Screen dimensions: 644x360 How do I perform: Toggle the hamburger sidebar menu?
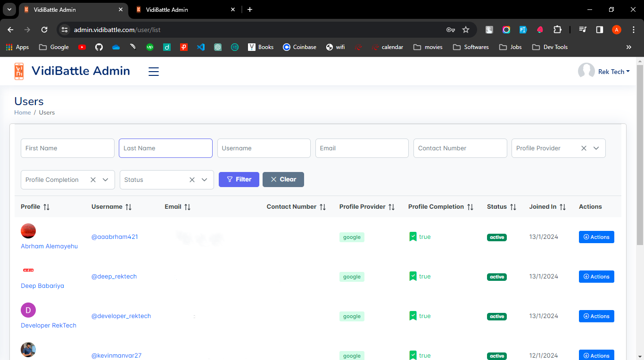(154, 72)
